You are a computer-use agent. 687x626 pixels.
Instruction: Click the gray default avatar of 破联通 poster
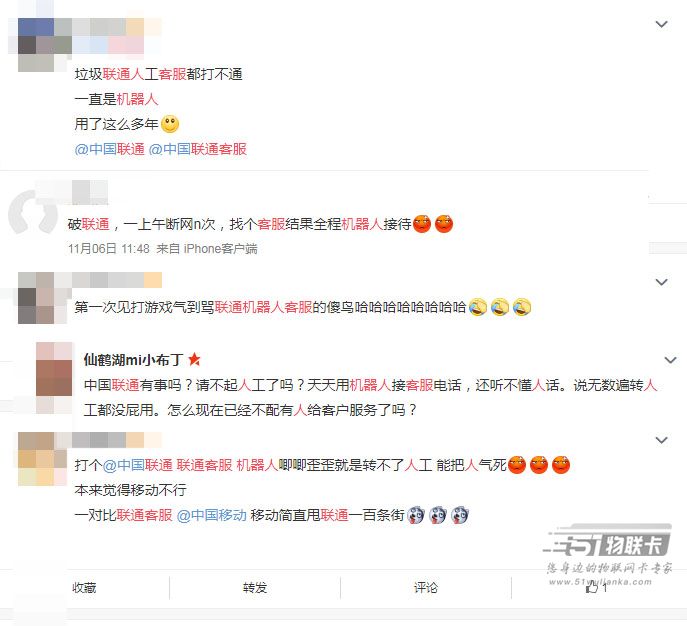(x=33, y=213)
